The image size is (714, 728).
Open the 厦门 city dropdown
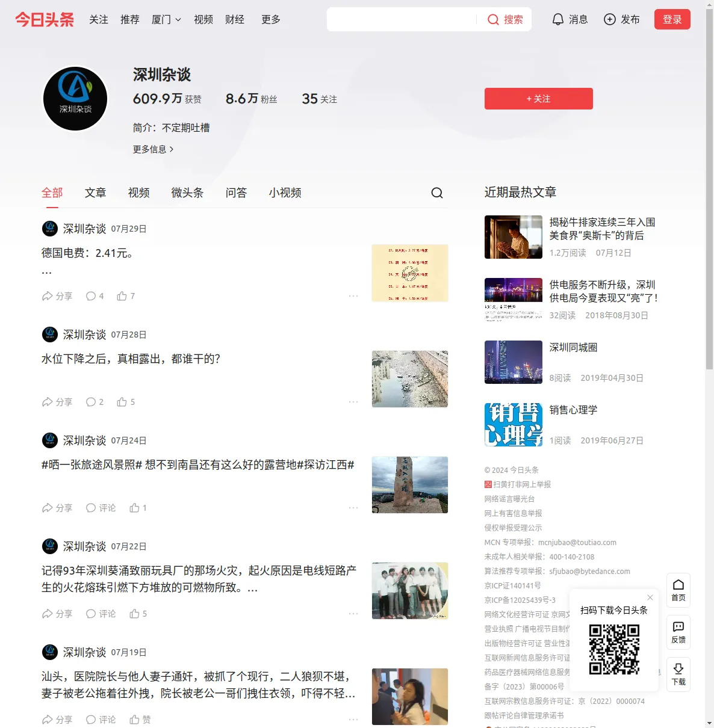click(x=166, y=19)
